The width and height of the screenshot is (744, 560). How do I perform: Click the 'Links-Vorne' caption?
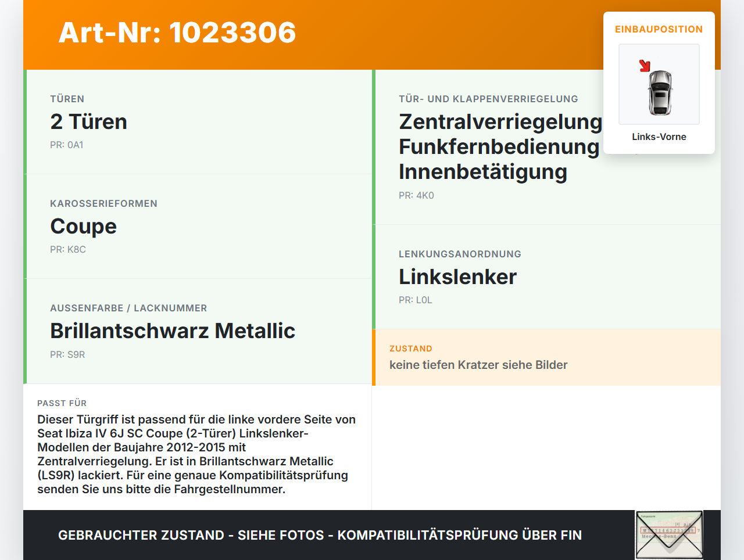tap(659, 137)
